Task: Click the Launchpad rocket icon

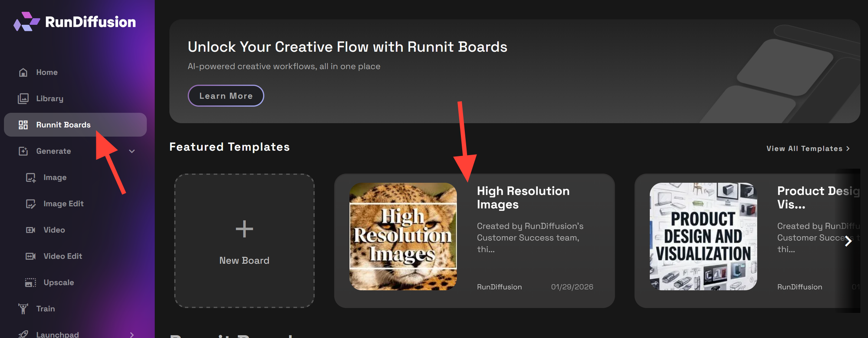Action: click(23, 334)
